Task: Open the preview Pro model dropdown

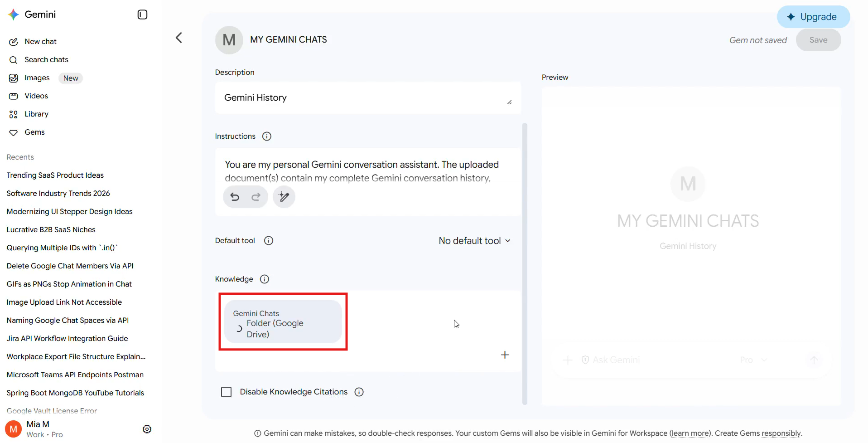Action: [753, 360]
